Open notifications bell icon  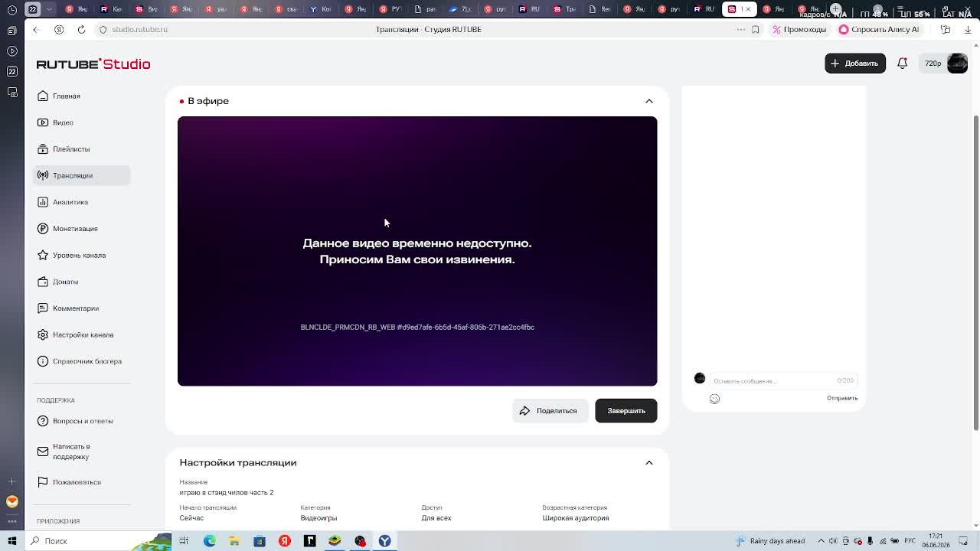pos(903,64)
